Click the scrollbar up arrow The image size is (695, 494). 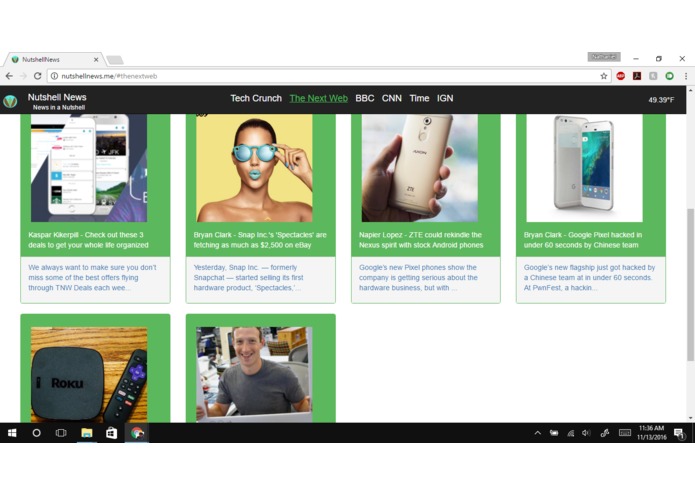(x=690, y=90)
